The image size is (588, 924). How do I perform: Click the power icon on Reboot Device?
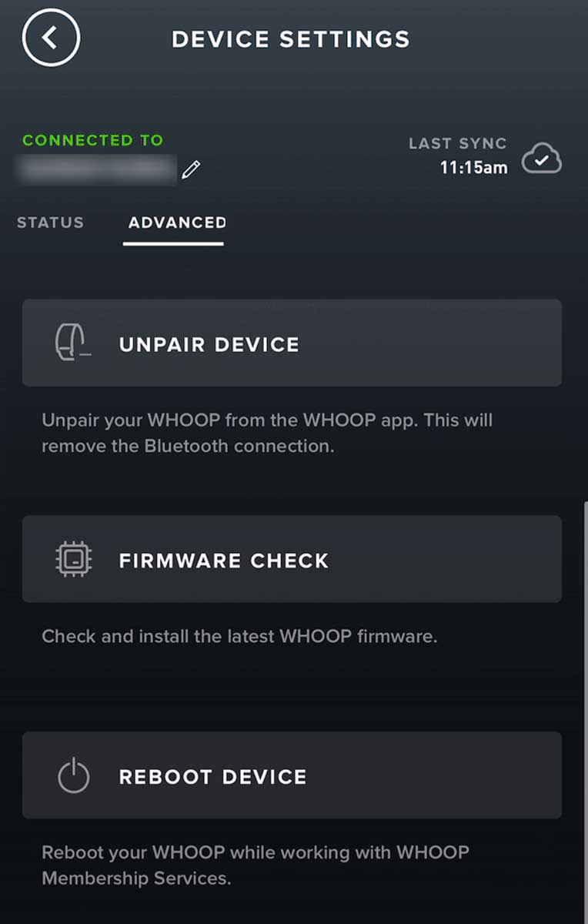[73, 775]
